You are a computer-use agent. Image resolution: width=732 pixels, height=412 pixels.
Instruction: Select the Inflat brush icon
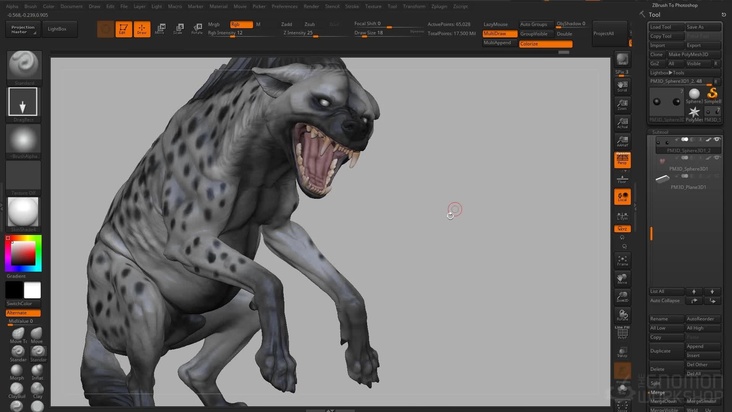(x=37, y=371)
